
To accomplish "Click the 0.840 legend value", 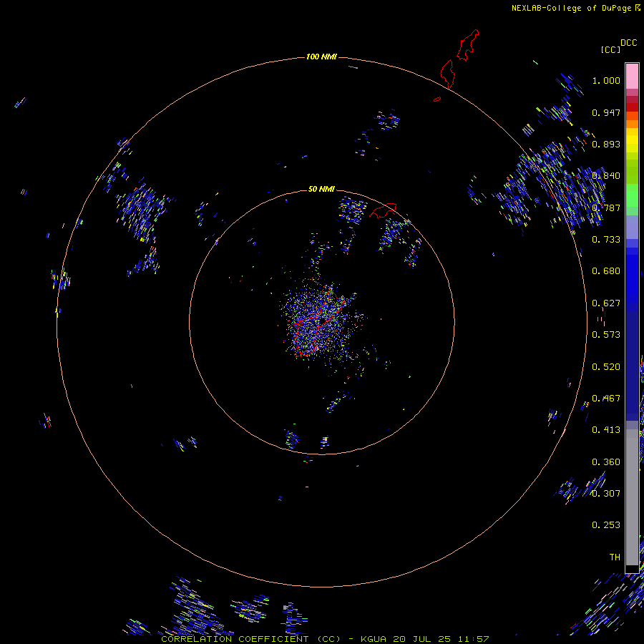I will click(606, 176).
